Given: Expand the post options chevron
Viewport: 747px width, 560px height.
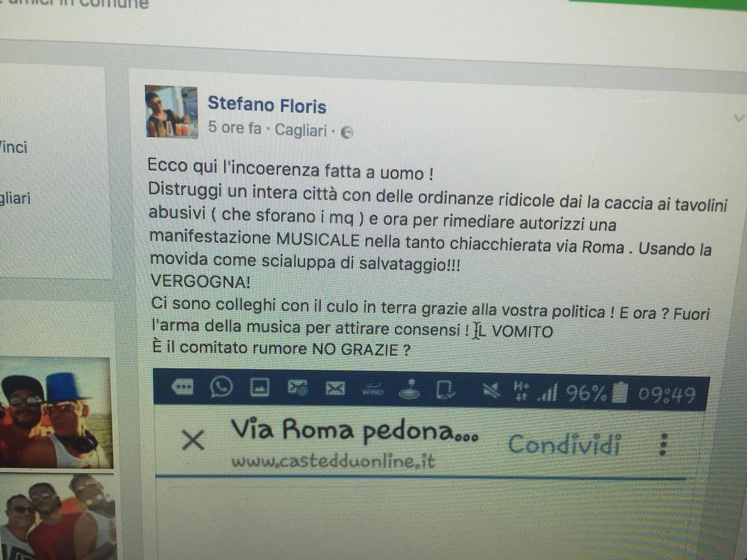Looking at the screenshot, I should point(739,119).
